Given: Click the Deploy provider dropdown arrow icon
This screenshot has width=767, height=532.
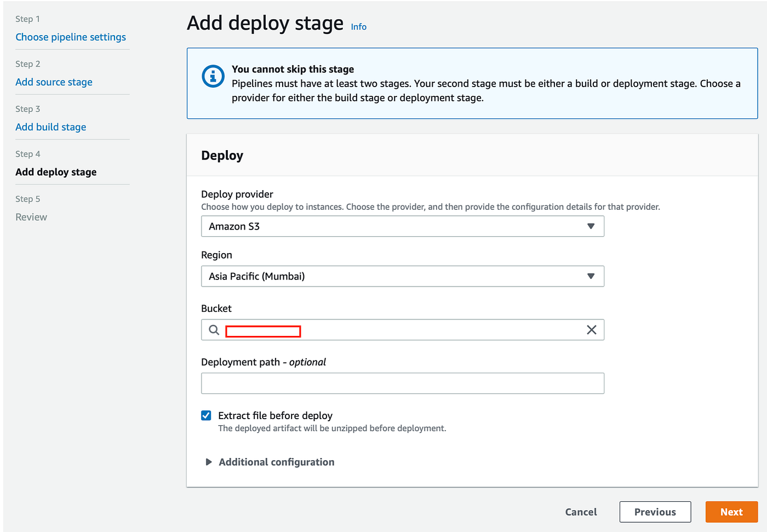Looking at the screenshot, I should 591,226.
